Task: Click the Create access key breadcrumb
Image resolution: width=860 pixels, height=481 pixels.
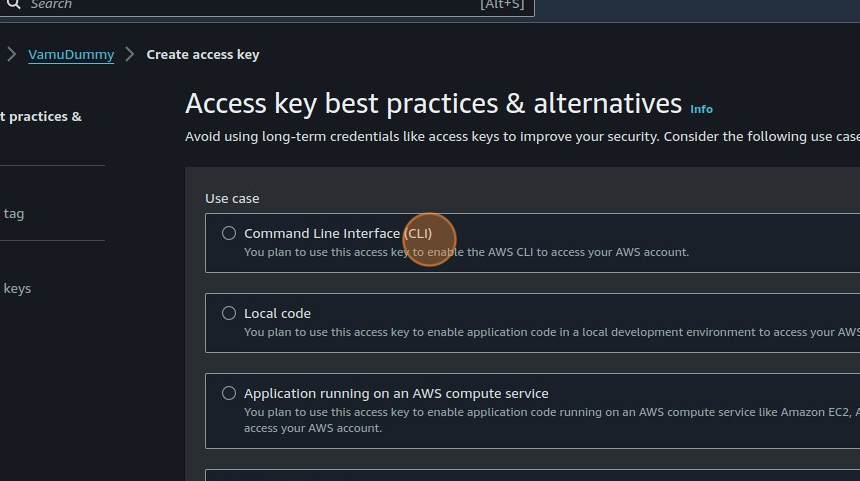Action: click(203, 55)
